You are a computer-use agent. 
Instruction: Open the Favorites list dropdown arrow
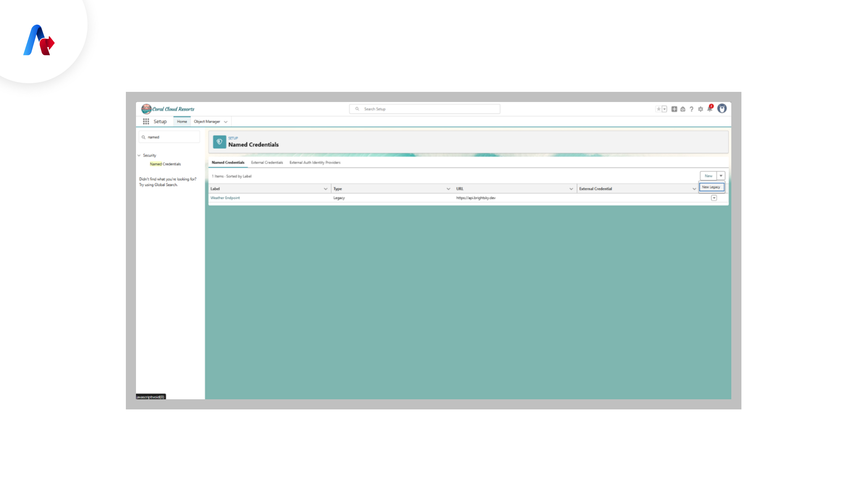point(664,109)
